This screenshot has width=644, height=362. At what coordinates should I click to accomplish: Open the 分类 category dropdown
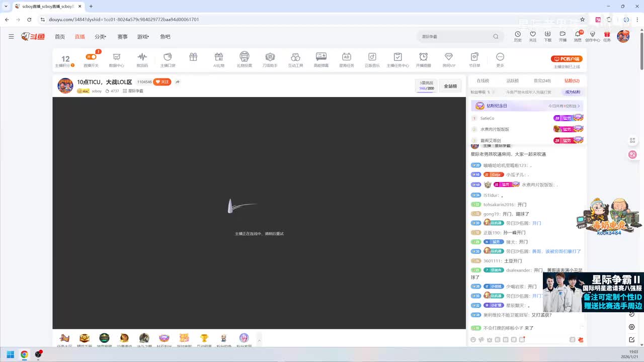click(100, 37)
